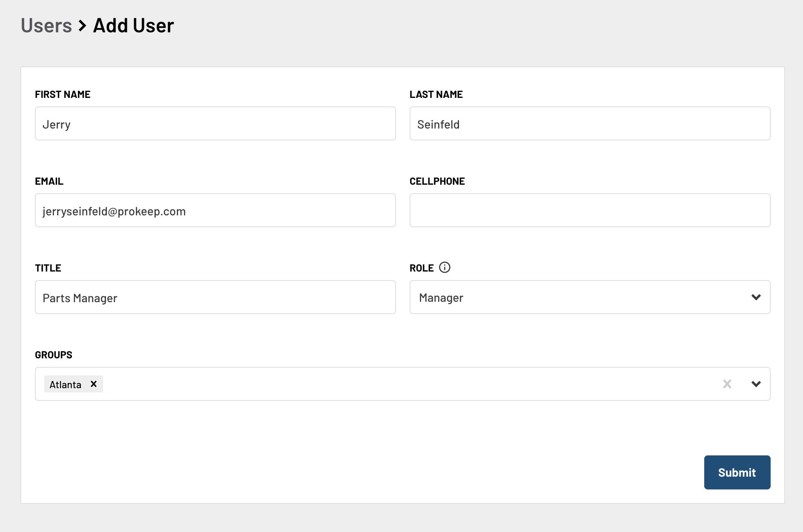Click the LAST NAME field label

click(x=436, y=94)
